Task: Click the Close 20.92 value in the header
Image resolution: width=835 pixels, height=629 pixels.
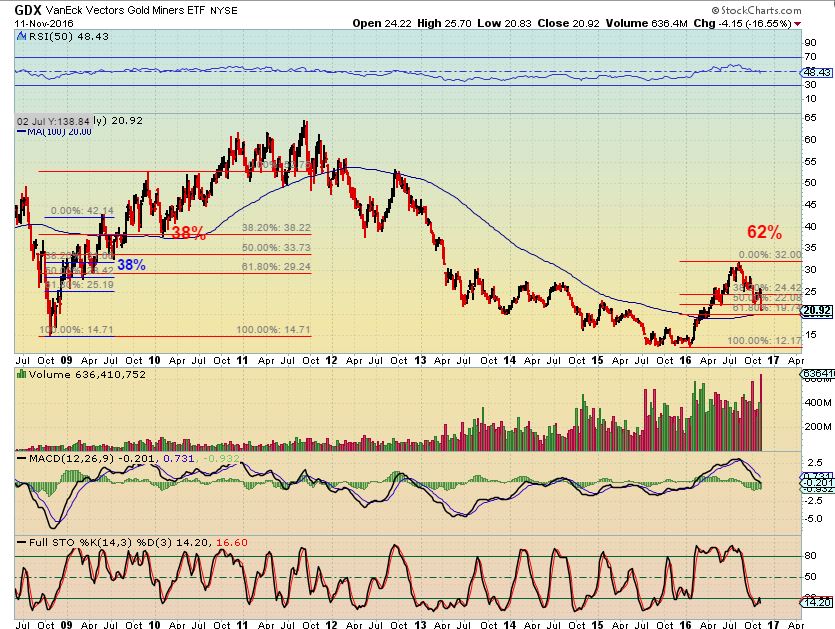Action: pos(568,23)
